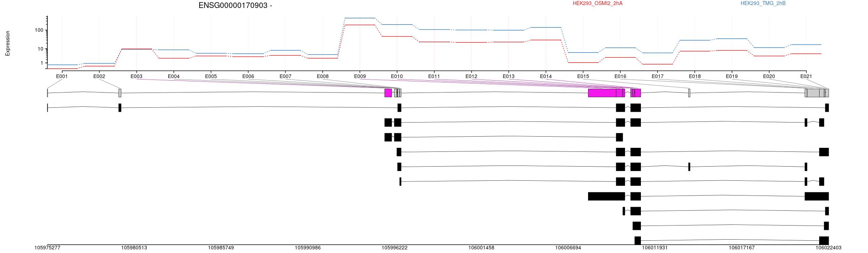Click exon bin label E017
868x253 pixels.
click(x=658, y=76)
